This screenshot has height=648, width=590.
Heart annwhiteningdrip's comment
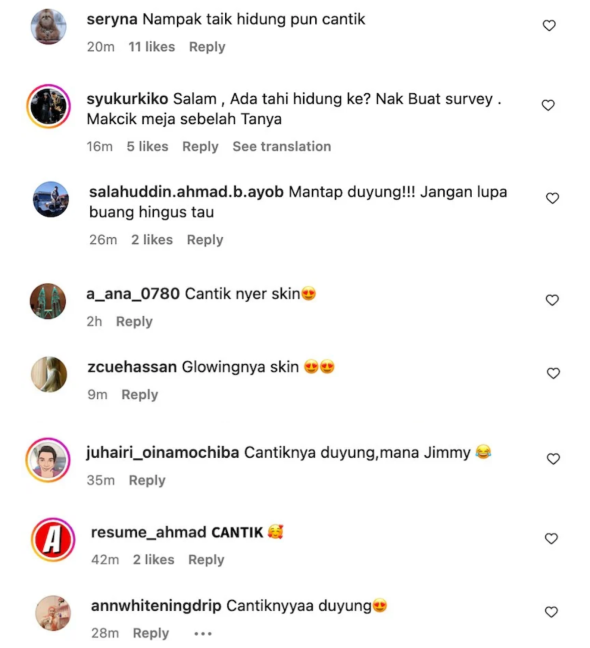[x=551, y=612]
